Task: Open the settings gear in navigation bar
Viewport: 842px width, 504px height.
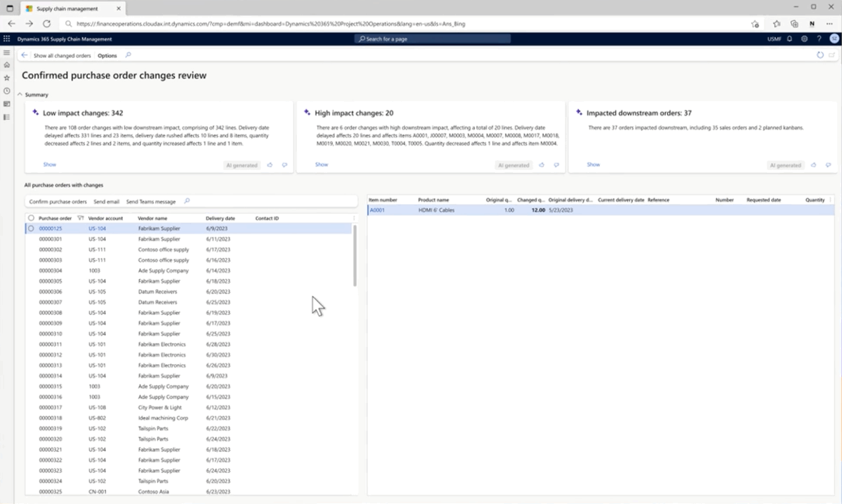Action: click(804, 38)
